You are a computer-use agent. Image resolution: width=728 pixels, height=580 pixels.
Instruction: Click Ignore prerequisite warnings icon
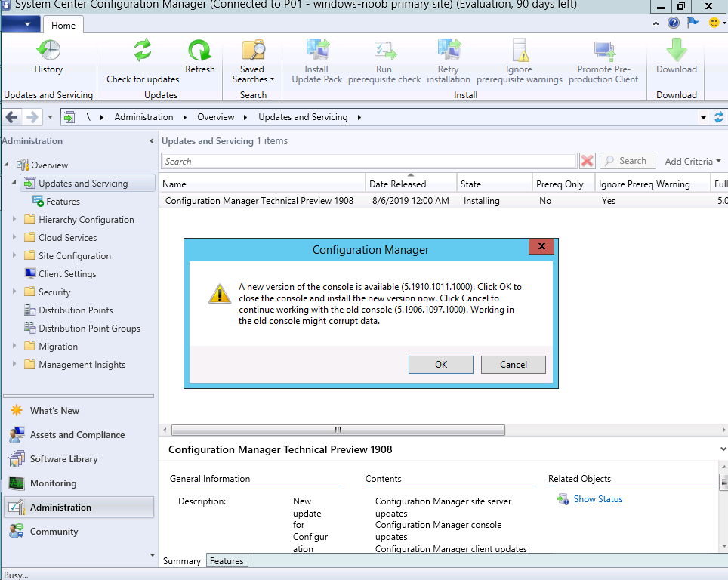(x=520, y=50)
